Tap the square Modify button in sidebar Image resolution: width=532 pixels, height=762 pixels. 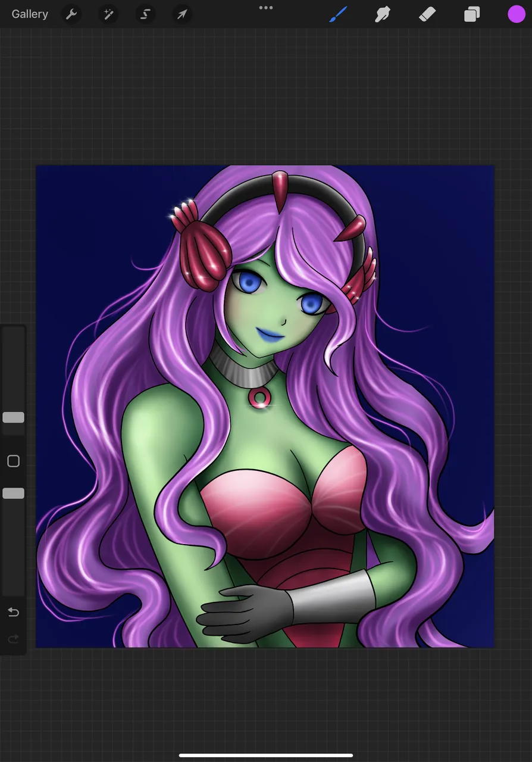click(13, 461)
